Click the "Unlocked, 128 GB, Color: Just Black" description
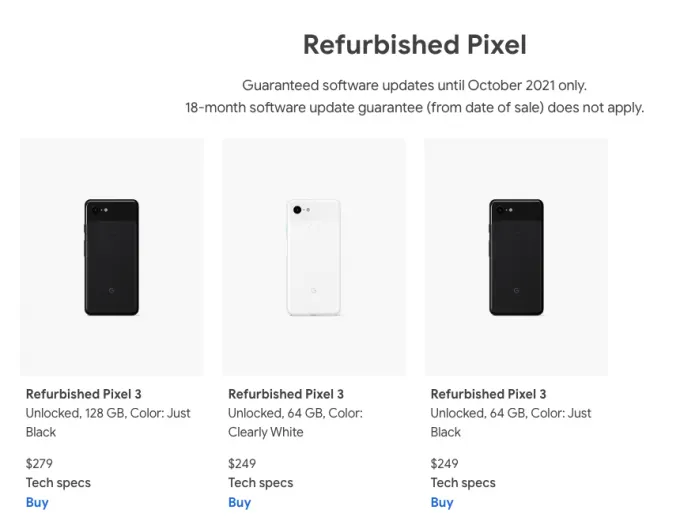The height and width of the screenshot is (529, 680). point(108,422)
